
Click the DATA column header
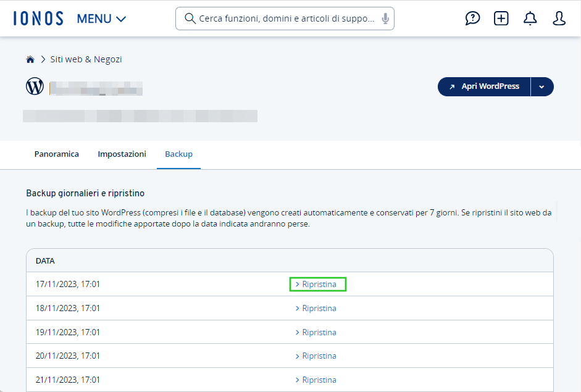coord(45,261)
